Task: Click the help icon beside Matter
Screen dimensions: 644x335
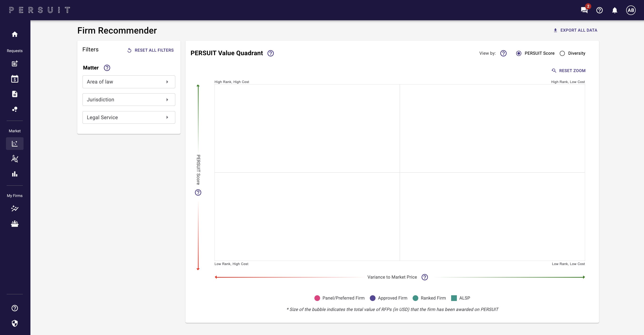Action: coord(107,68)
